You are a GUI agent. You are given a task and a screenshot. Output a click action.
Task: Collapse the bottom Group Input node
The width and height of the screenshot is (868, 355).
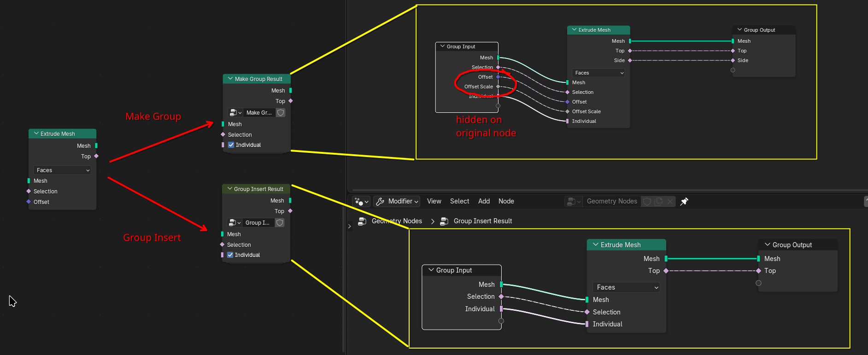point(431,270)
